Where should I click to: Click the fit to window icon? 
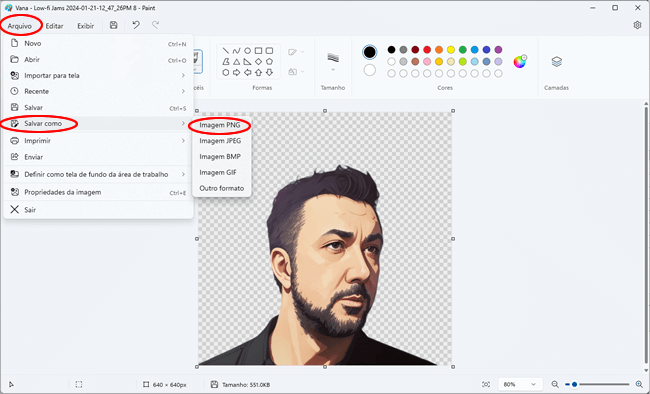[x=486, y=384]
